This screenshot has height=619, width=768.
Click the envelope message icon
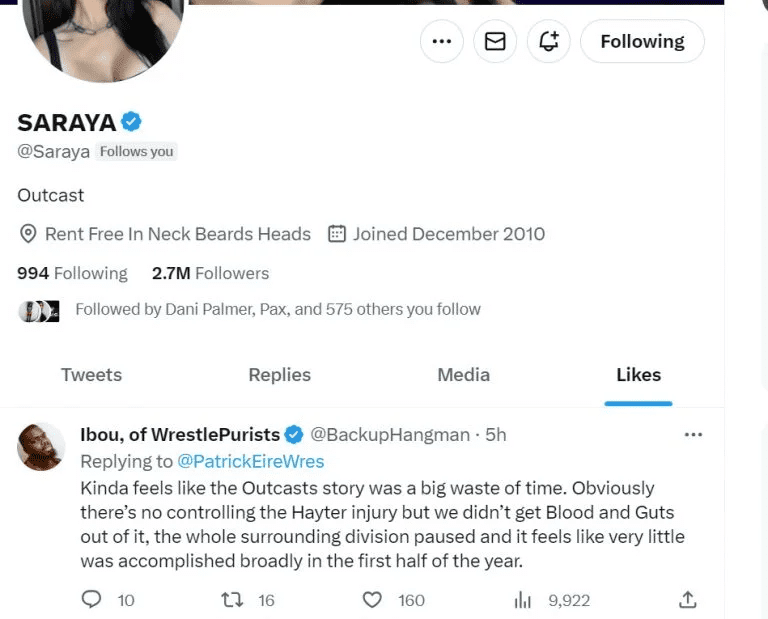coord(495,41)
